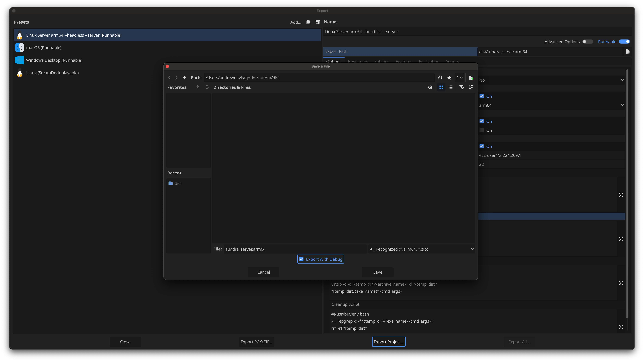Edit SSH host ec2-user@3.224.209.1 field
644x361 pixels.
pos(551,155)
